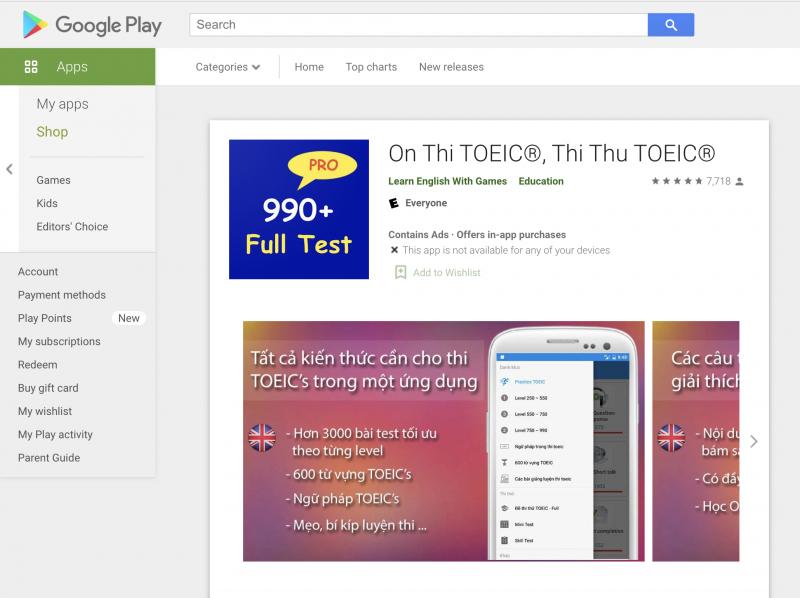The height and width of the screenshot is (598, 800).
Task: Expand the Categories dropdown
Action: click(x=228, y=67)
